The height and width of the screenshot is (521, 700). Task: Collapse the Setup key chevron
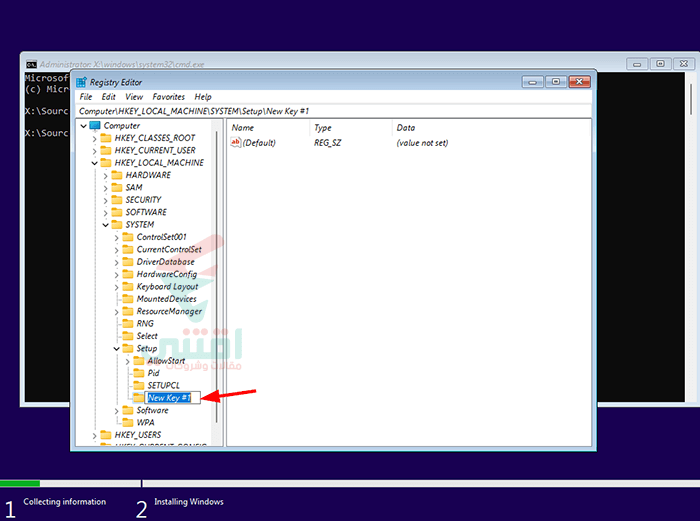117,349
